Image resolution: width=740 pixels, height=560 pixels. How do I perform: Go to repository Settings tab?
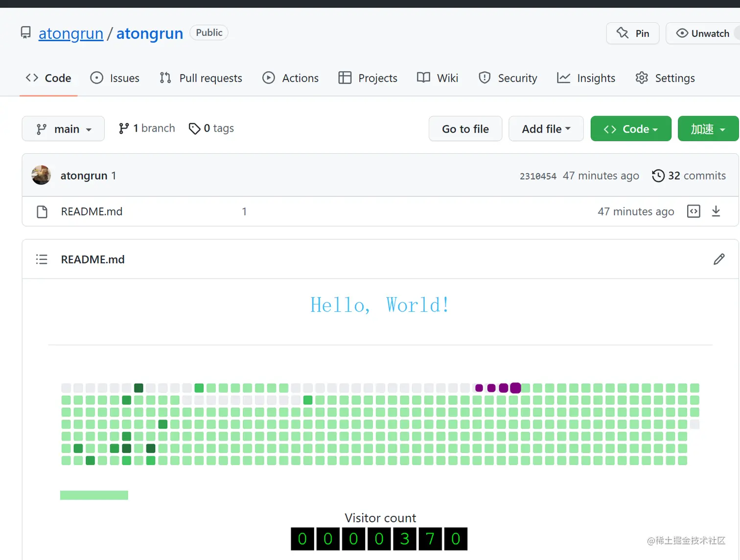coord(665,78)
